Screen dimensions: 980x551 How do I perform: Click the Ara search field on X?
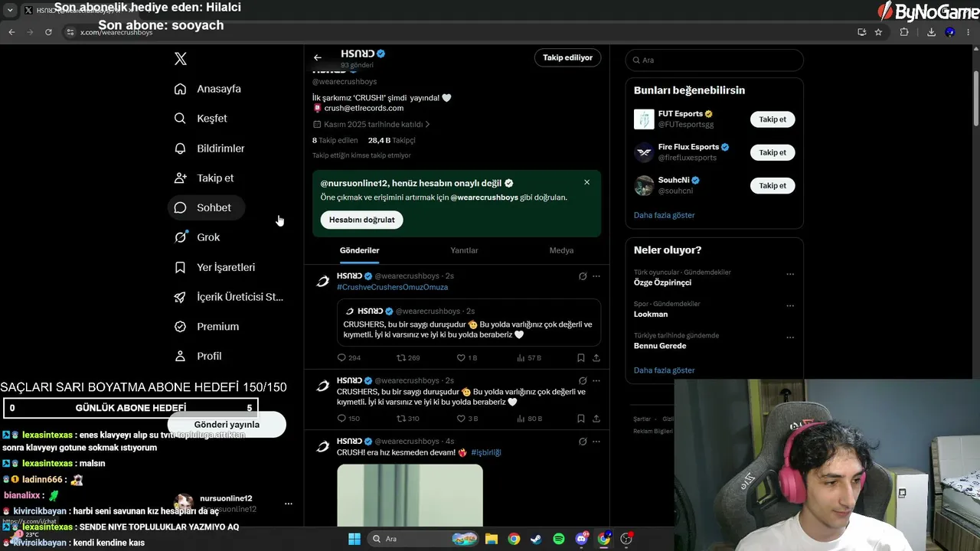click(714, 60)
